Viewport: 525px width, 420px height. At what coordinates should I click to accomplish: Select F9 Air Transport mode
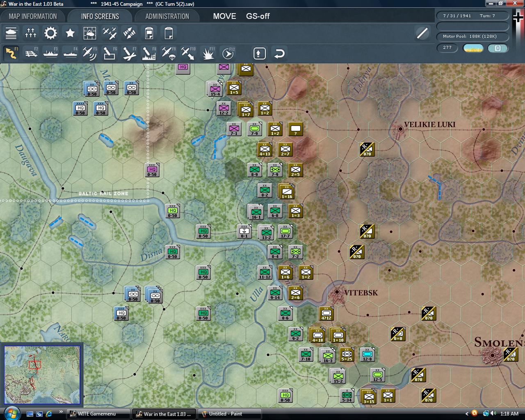pyautogui.click(x=169, y=53)
